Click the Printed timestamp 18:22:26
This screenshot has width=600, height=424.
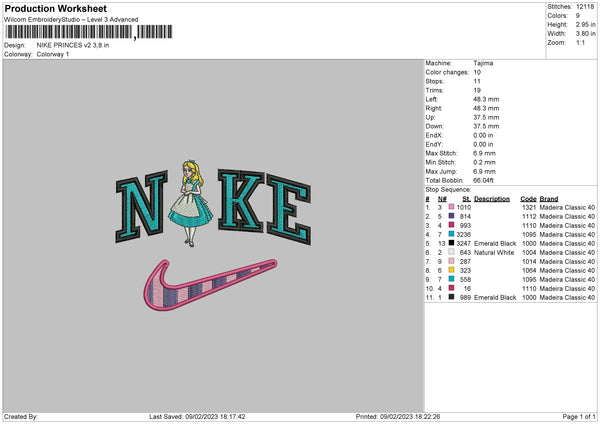(x=427, y=417)
